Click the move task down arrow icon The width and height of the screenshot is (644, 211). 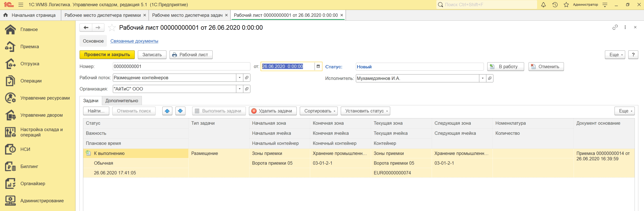click(x=180, y=111)
